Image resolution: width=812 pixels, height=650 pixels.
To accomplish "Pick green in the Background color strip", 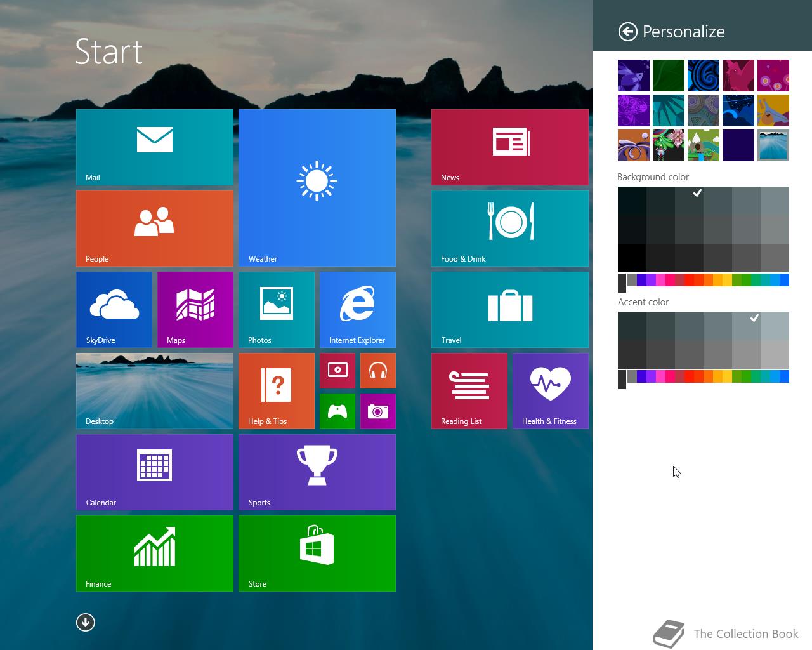I will (746, 279).
